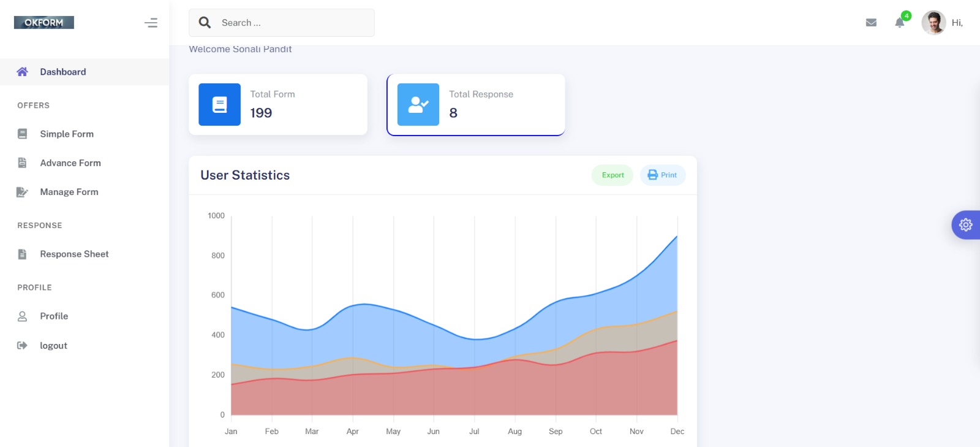Click the search magnifier icon
Image resolution: width=980 pixels, height=447 pixels.
pyautogui.click(x=205, y=23)
